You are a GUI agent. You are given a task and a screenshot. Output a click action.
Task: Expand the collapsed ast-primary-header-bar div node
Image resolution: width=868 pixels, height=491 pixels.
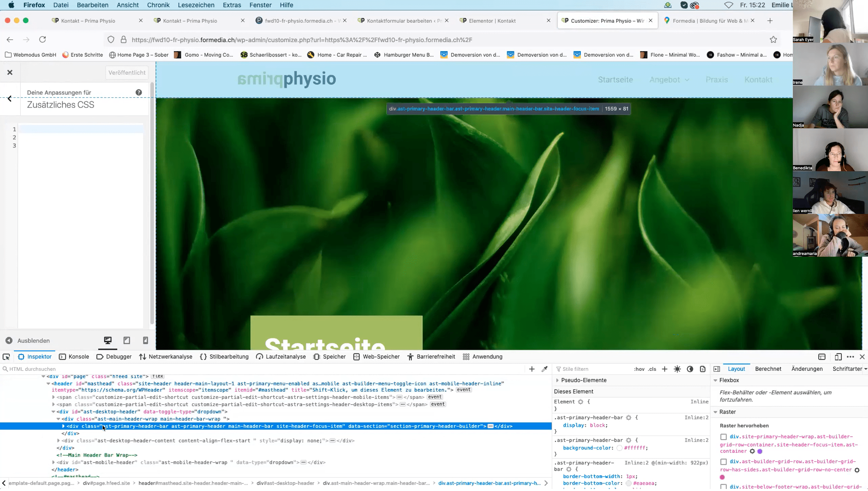point(63,426)
